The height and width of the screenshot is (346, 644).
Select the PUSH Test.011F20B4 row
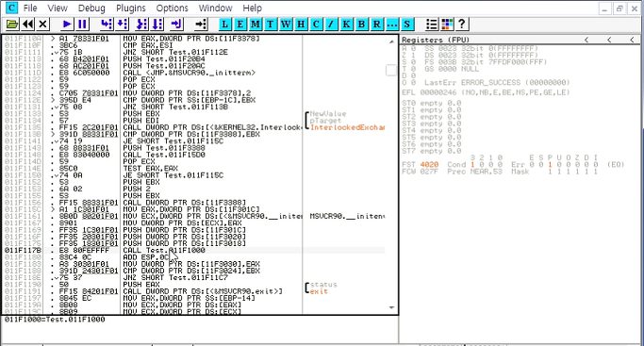pyautogui.click(x=164, y=59)
